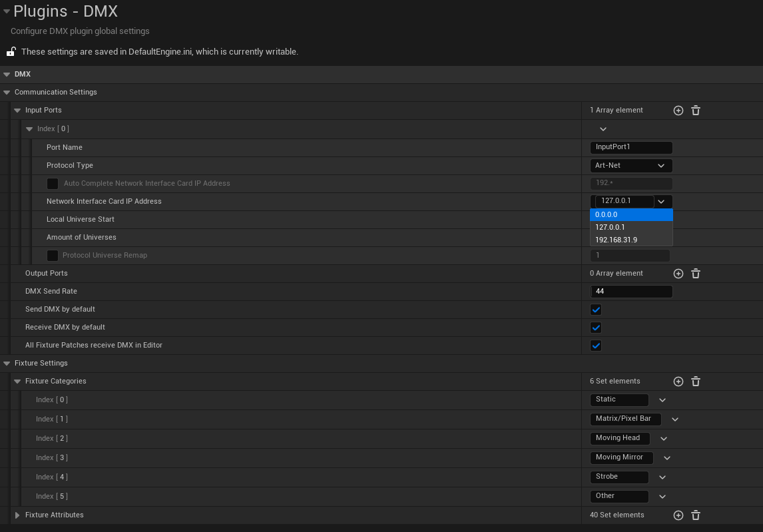763x532 pixels.
Task: Open Input Ports Index 0 element options chevron
Action: [x=603, y=129]
